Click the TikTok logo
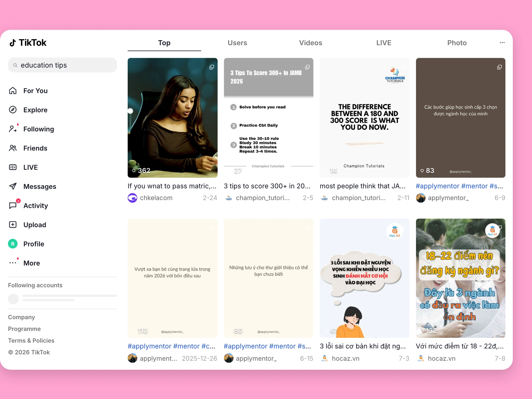 (x=28, y=43)
